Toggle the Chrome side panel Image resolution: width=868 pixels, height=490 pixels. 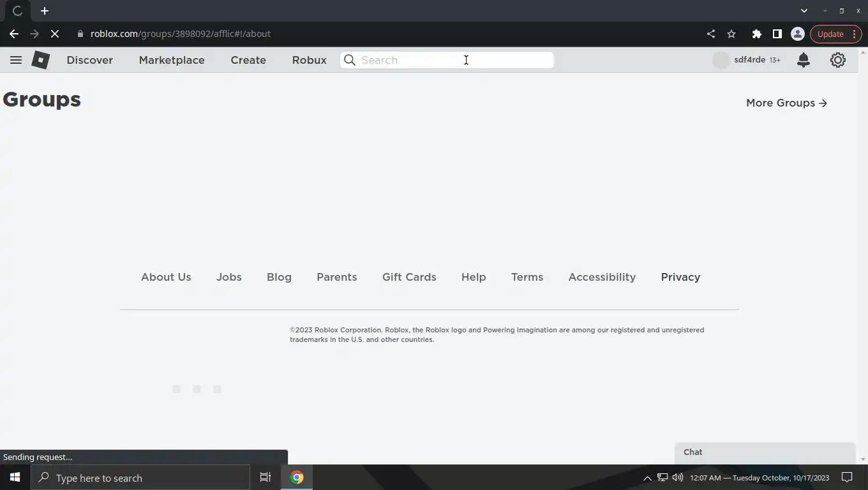pos(777,34)
